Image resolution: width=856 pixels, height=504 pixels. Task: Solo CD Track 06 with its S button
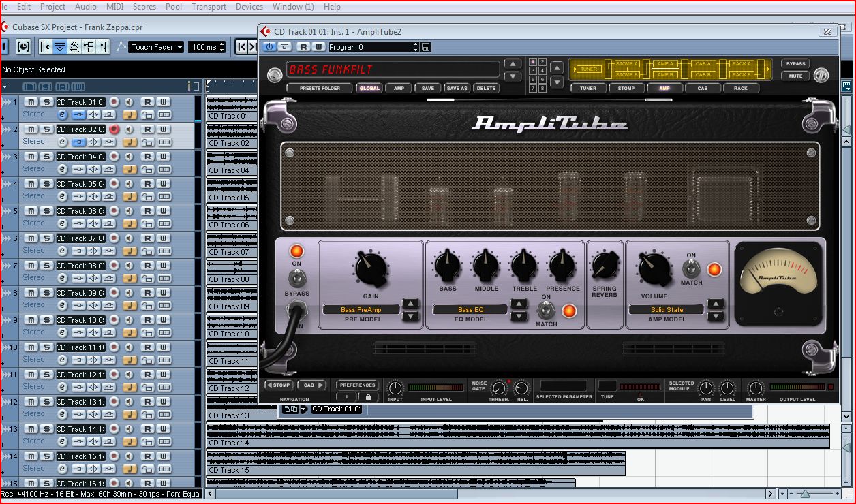[46, 211]
